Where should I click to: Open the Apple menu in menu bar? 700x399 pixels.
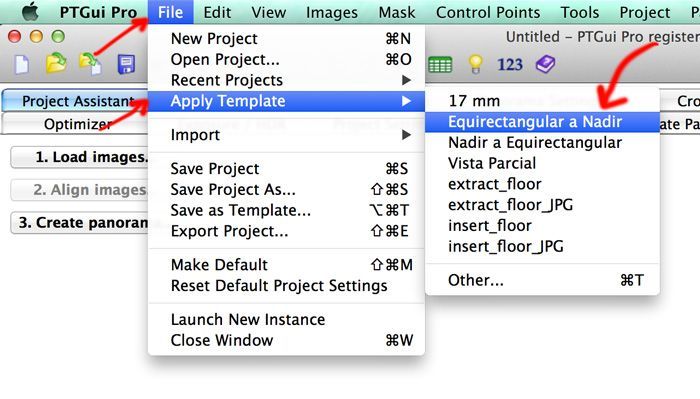coord(30,12)
